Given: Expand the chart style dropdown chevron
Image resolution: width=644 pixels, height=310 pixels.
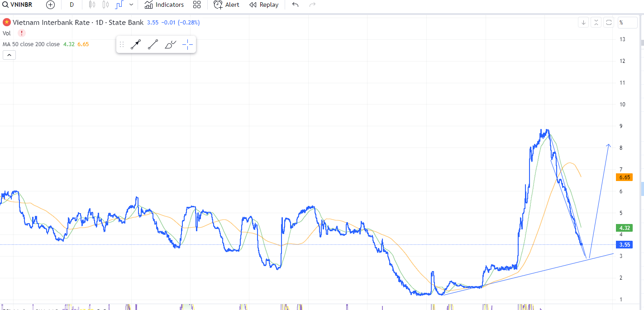Looking at the screenshot, I should [131, 5].
